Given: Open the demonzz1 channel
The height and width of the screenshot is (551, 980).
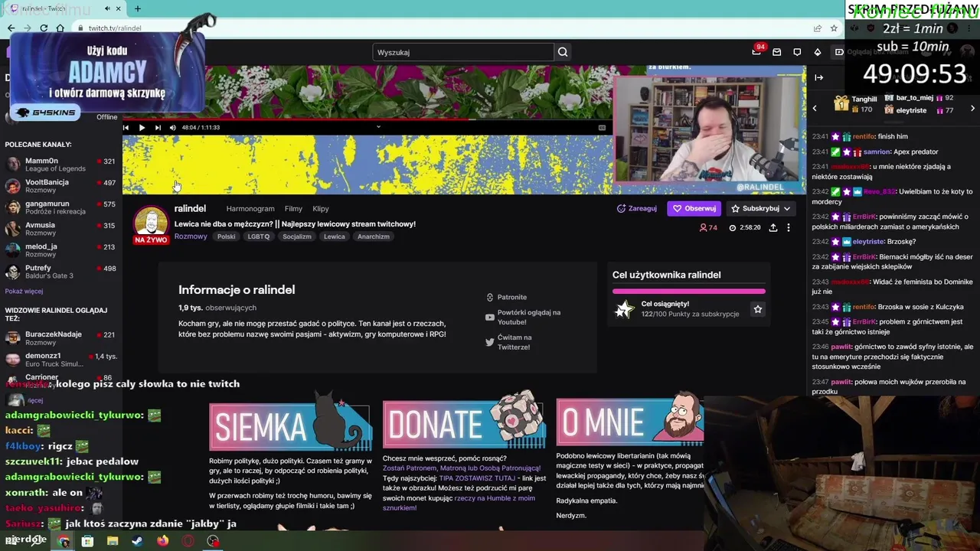Looking at the screenshot, I should (x=60, y=360).
